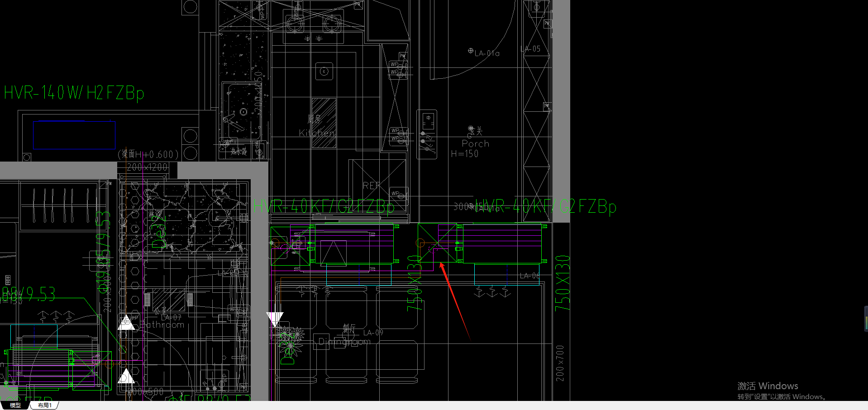
Task: Select the 750X130 label beside LA-06
Action: pos(563,283)
